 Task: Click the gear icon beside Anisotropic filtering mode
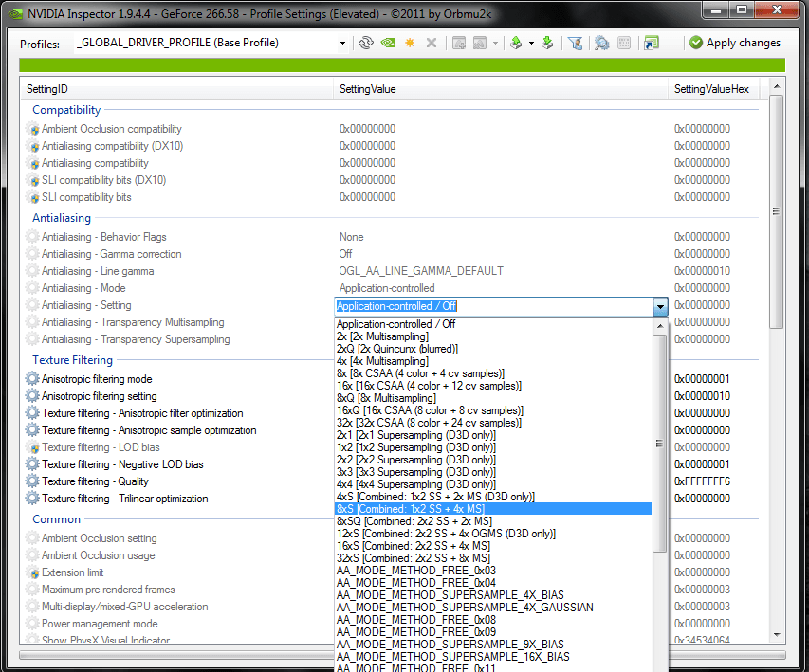tap(32, 378)
